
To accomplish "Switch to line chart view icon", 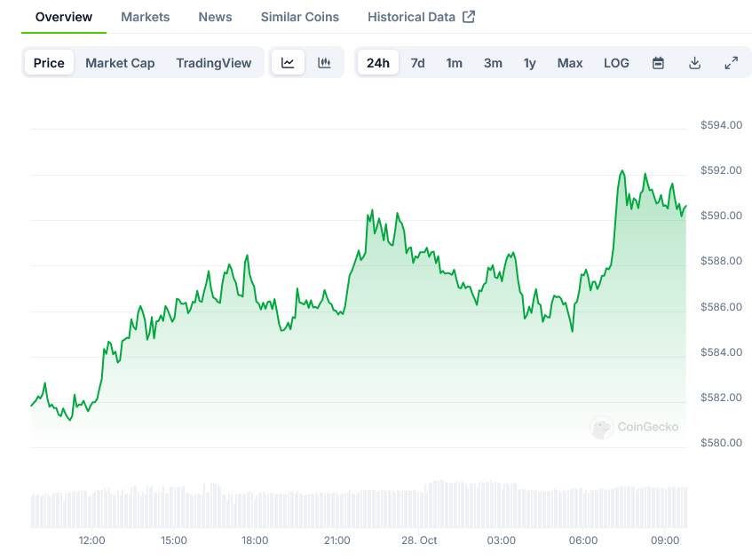I will pyautogui.click(x=288, y=63).
